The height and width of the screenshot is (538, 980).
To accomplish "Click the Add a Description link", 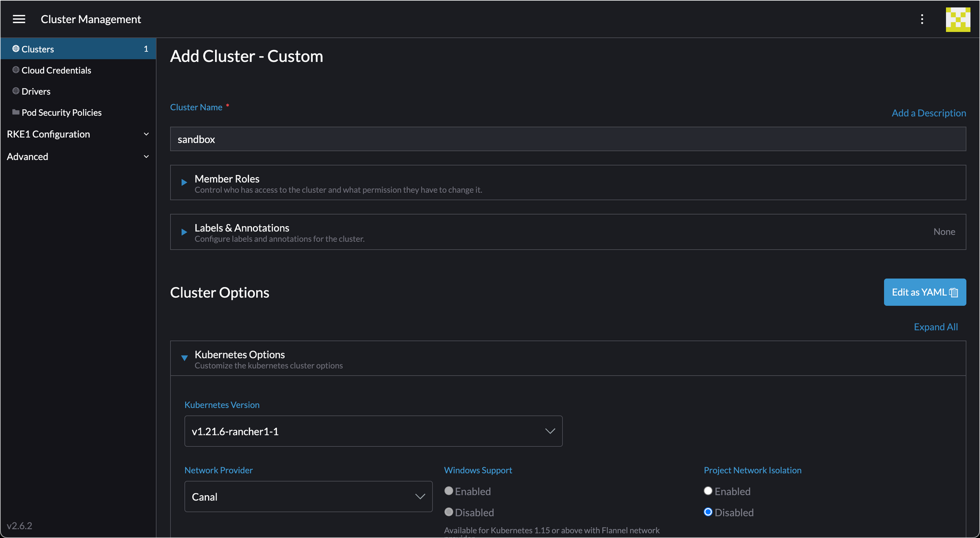I will coord(929,113).
